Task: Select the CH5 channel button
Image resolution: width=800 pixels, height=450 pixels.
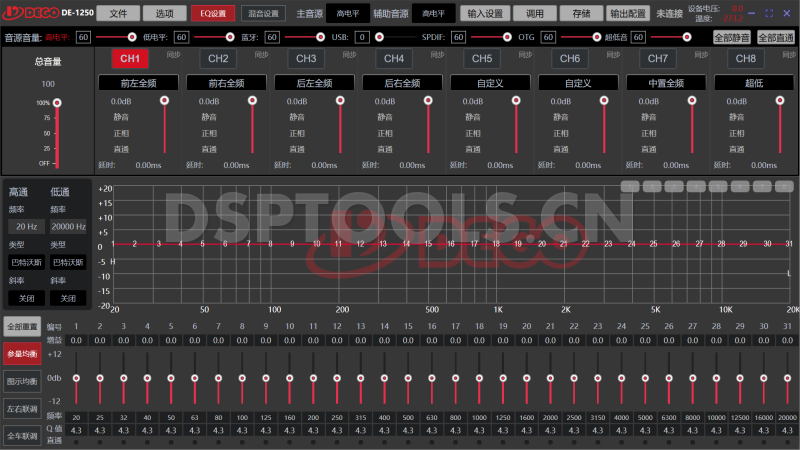Action: click(481, 59)
